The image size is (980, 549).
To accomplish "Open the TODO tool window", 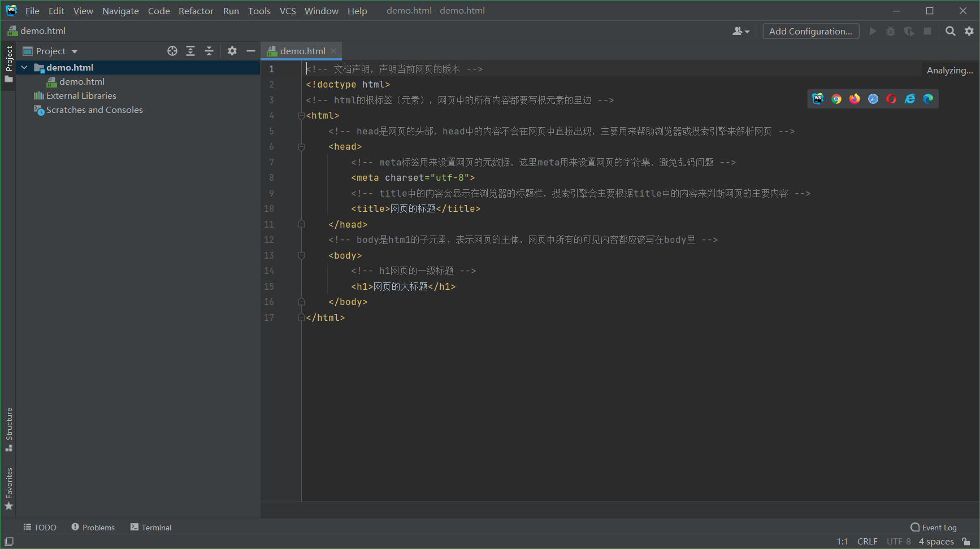I will [40, 527].
